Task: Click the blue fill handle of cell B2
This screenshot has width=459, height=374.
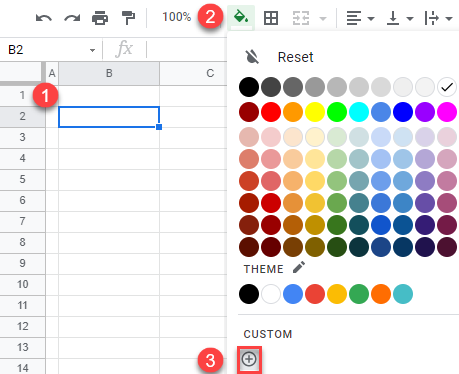Action: [159, 127]
